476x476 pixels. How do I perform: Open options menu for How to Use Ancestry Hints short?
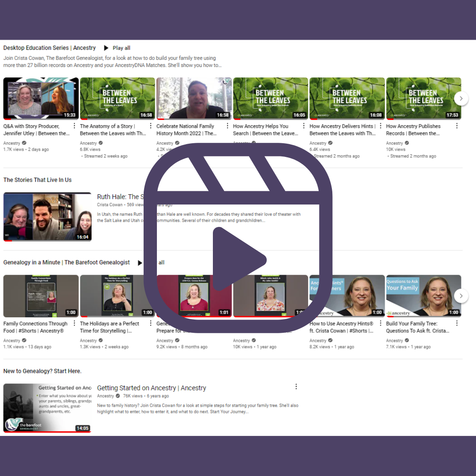click(380, 324)
